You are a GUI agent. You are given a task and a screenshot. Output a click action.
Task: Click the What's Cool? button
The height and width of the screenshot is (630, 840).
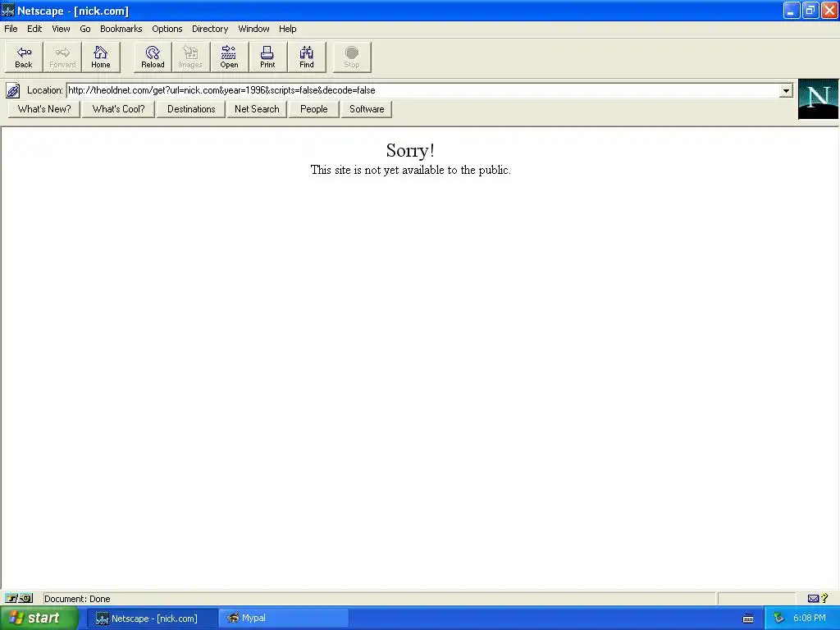118,109
